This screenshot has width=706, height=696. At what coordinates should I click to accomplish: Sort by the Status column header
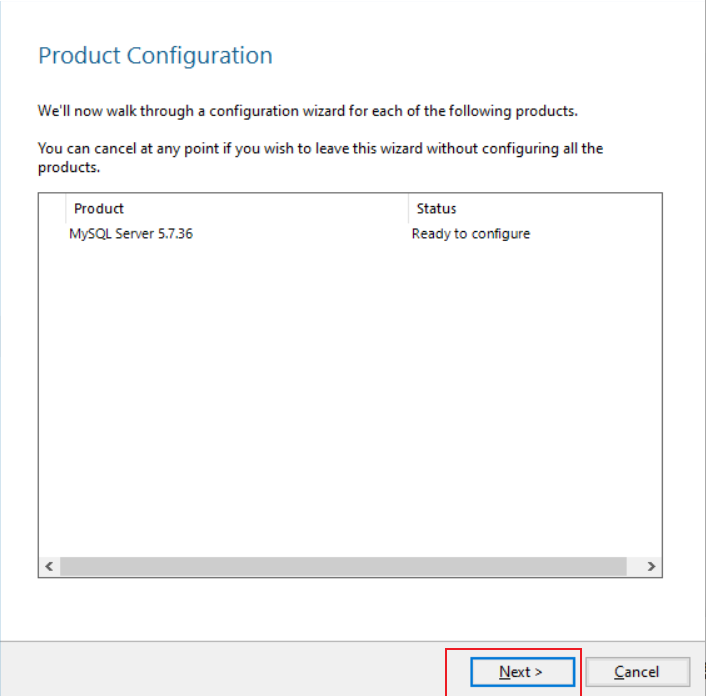(x=436, y=208)
